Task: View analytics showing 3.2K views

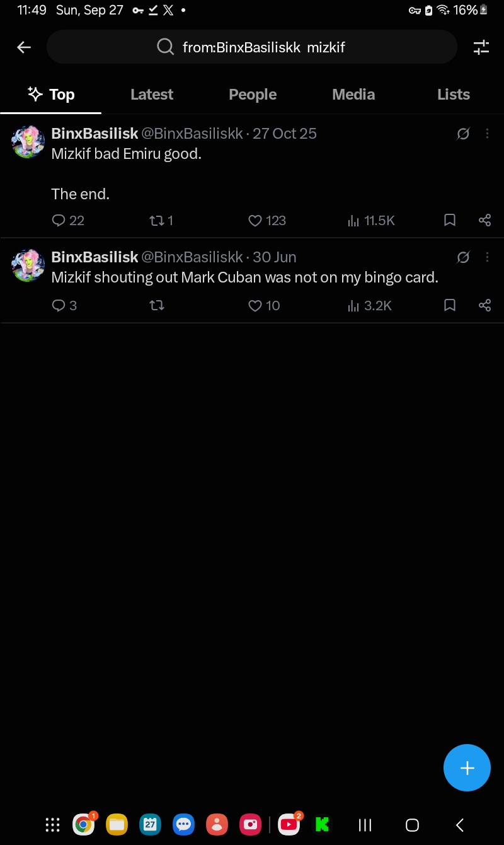Action: point(370,306)
